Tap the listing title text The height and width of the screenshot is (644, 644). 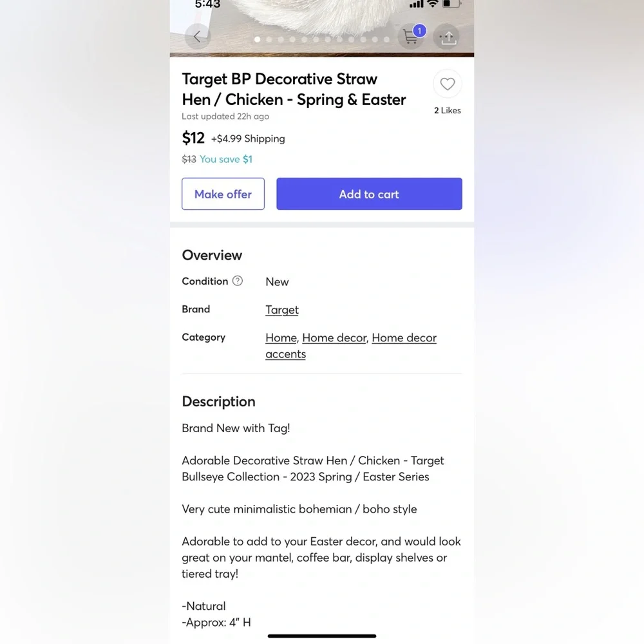(x=294, y=89)
